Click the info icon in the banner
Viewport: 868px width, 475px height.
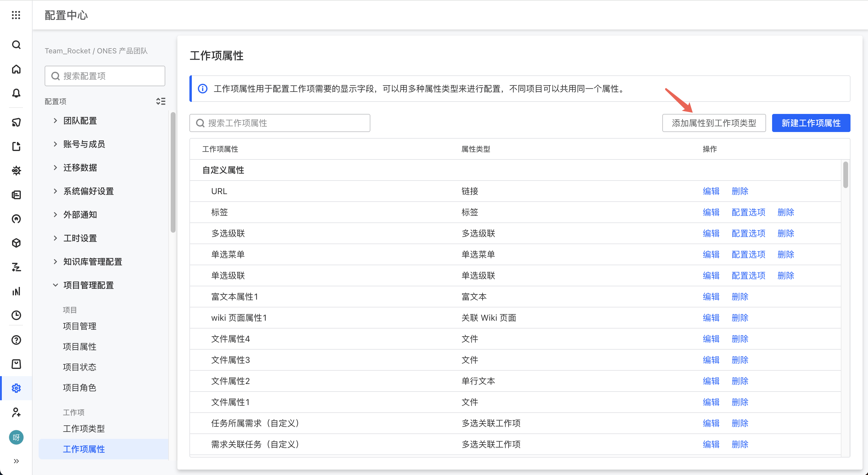(202, 89)
